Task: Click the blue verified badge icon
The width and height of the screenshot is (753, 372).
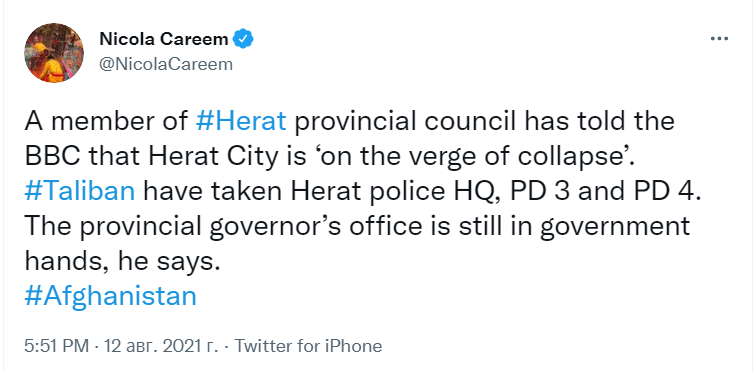Action: 243,39
